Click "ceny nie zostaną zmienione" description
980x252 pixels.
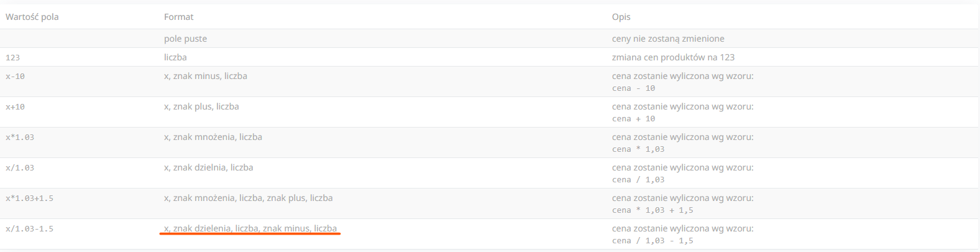click(x=668, y=39)
